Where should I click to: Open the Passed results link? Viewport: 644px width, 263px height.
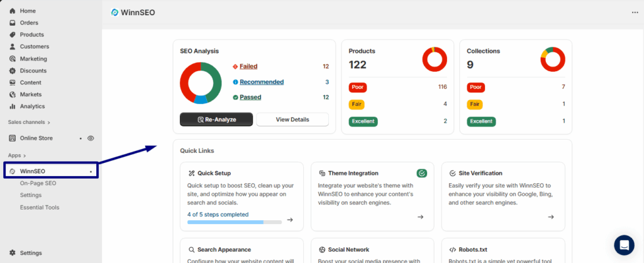(250, 98)
